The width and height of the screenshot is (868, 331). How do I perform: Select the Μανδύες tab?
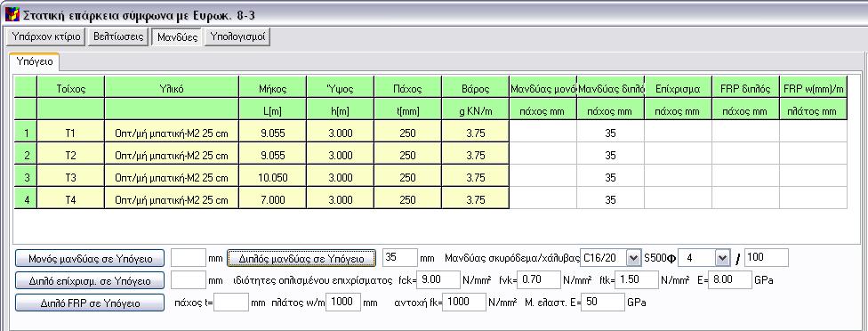177,37
